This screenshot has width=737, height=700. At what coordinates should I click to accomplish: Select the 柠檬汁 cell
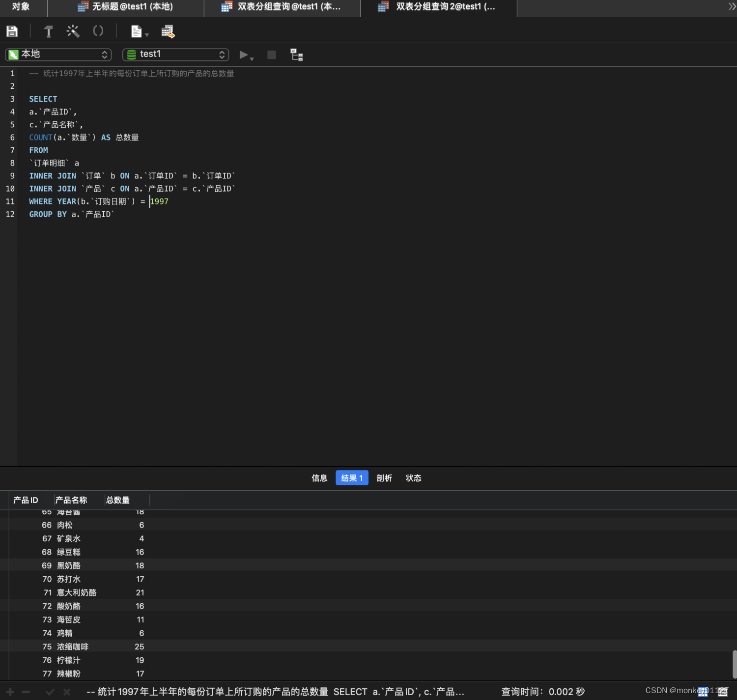coord(69,660)
